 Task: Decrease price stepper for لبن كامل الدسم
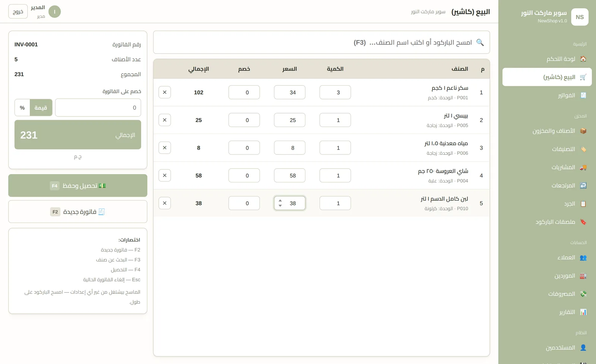click(x=280, y=205)
